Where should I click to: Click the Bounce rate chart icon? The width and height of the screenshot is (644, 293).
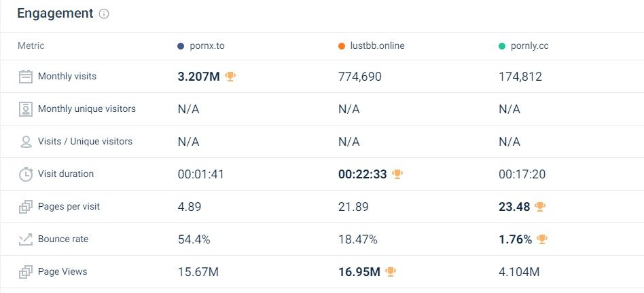(x=25, y=239)
